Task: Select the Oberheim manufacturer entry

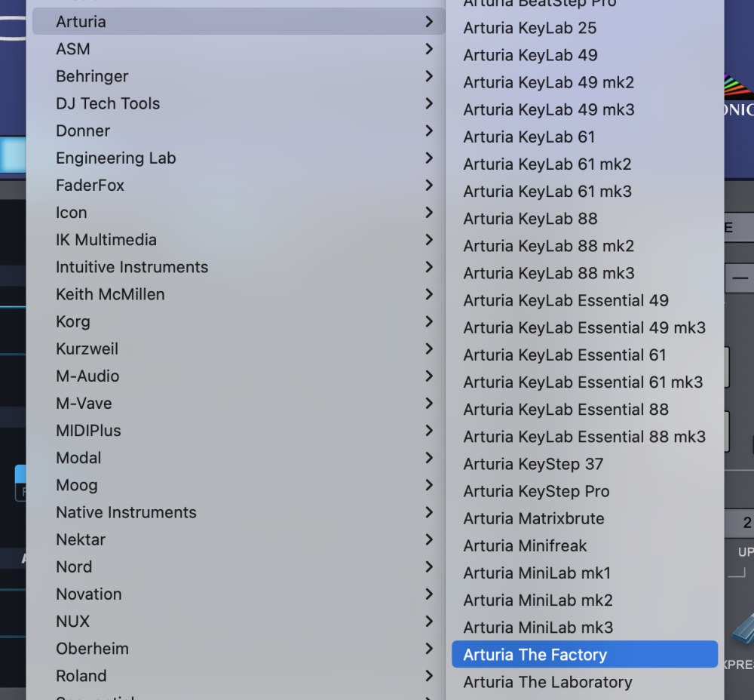Action: [238, 649]
